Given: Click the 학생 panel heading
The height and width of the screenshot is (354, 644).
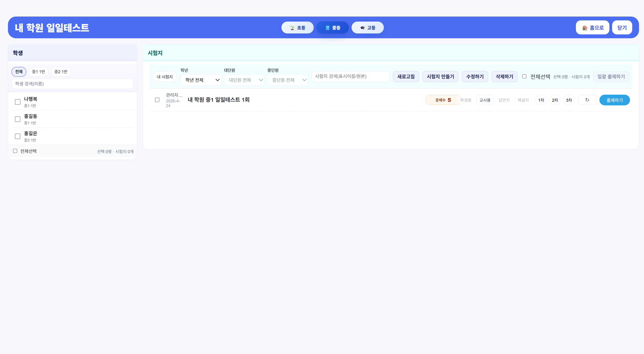Looking at the screenshot, I should tap(18, 53).
